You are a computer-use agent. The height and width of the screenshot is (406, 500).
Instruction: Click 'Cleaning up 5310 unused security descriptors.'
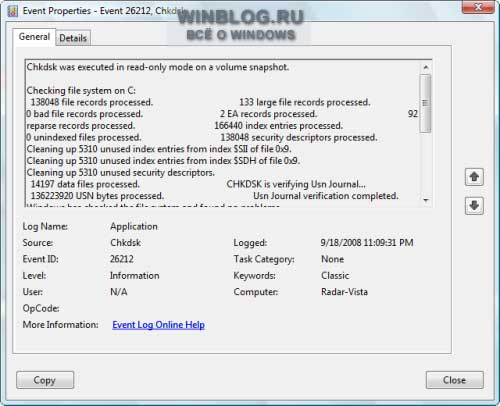(121, 172)
